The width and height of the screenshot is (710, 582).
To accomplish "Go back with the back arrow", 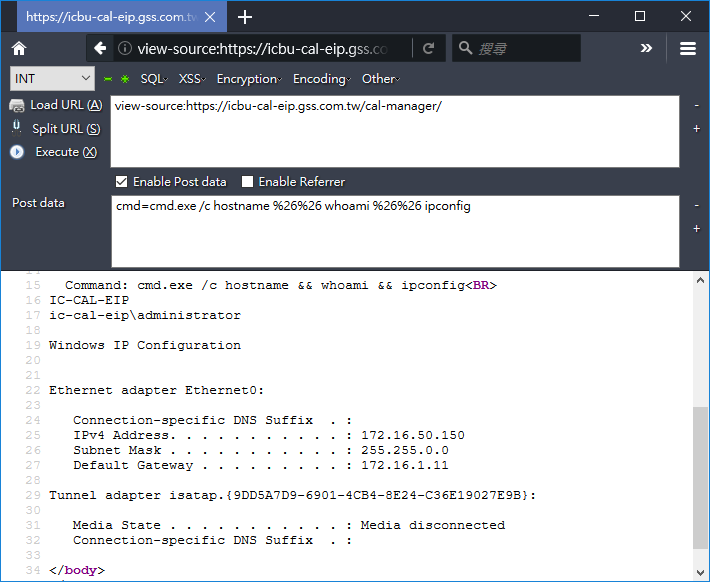I will (x=100, y=48).
